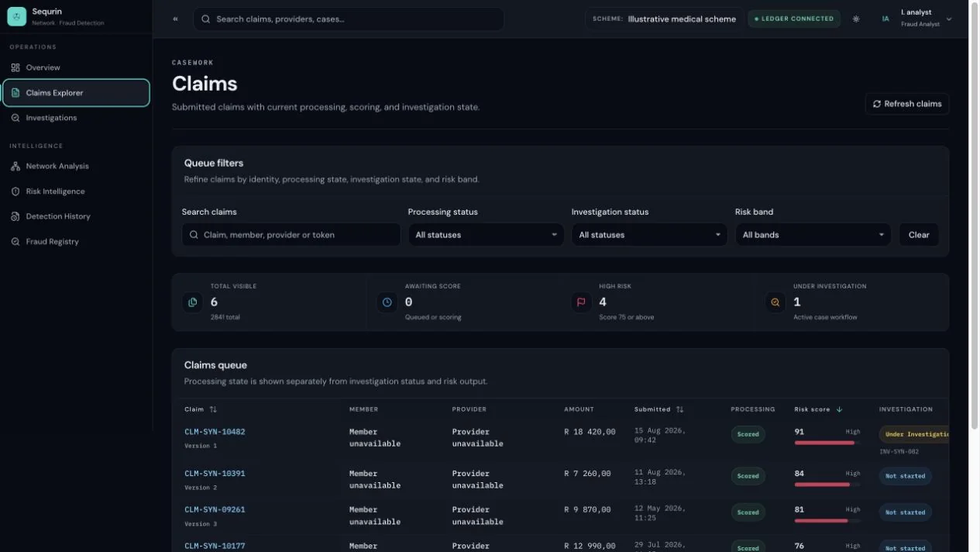The image size is (980, 552).
Task: Click the Detection History icon
Action: pos(15,216)
